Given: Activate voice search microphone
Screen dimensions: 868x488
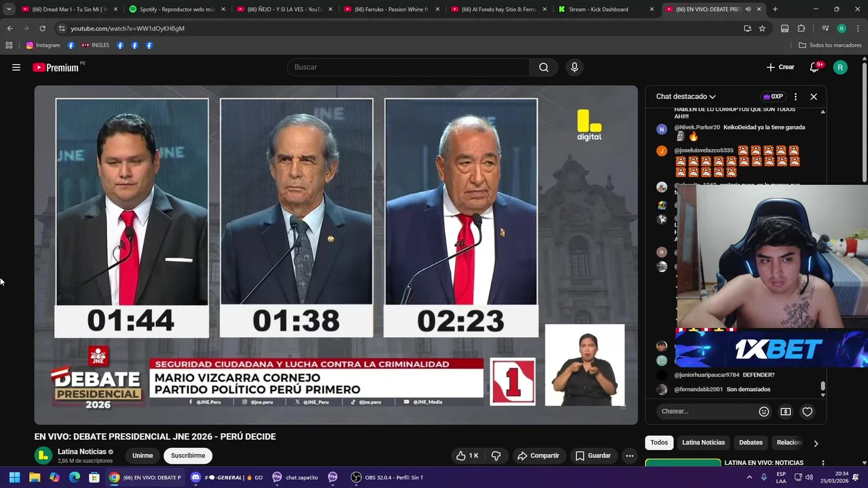Looking at the screenshot, I should (x=574, y=67).
